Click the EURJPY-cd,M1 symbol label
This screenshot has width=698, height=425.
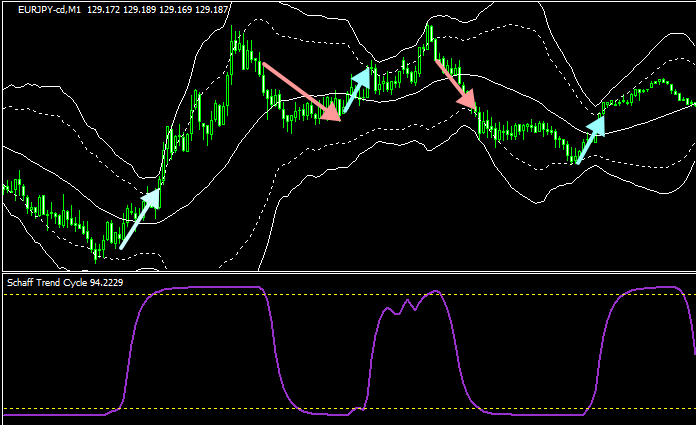[x=49, y=9]
